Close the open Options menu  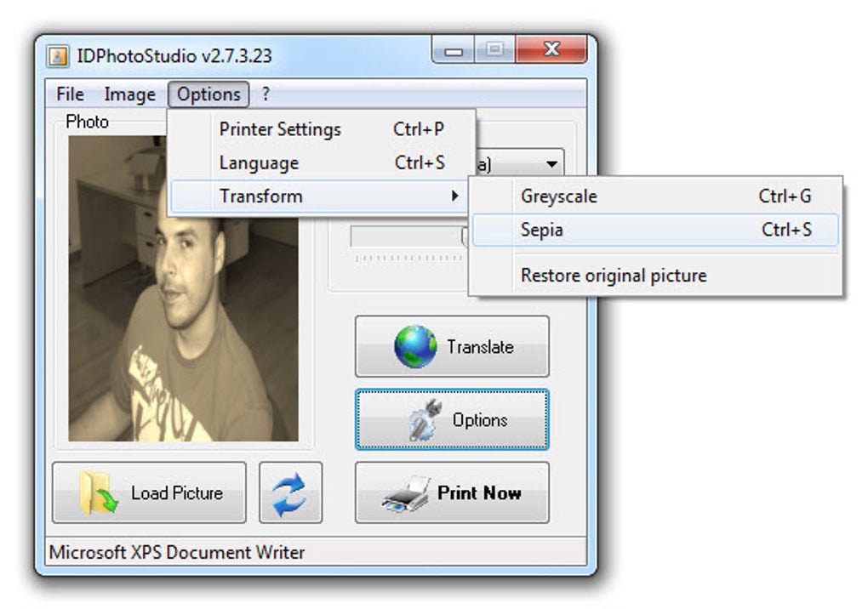(208, 94)
